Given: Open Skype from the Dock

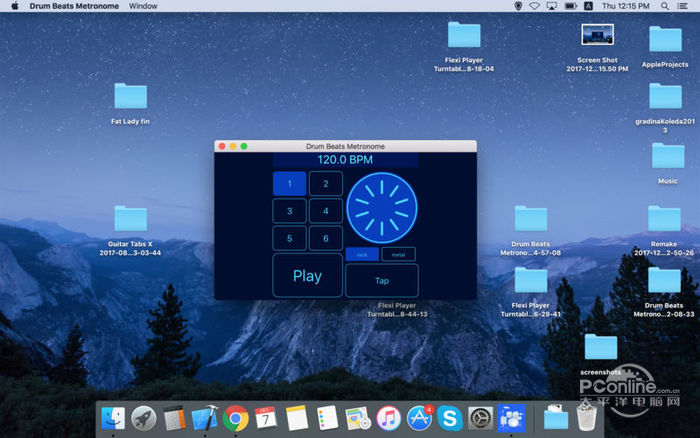Looking at the screenshot, I should 450,418.
